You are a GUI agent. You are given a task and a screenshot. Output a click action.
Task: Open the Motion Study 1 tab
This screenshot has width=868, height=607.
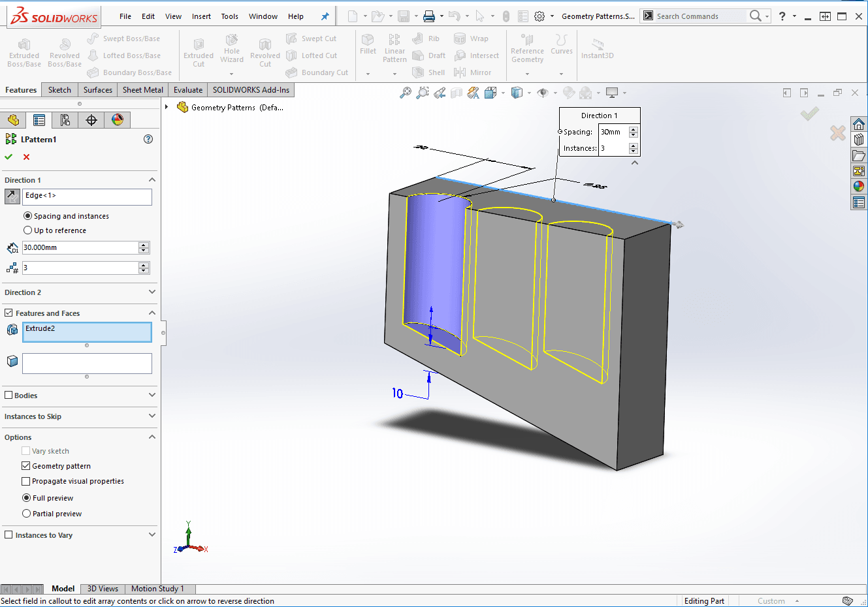(157, 589)
